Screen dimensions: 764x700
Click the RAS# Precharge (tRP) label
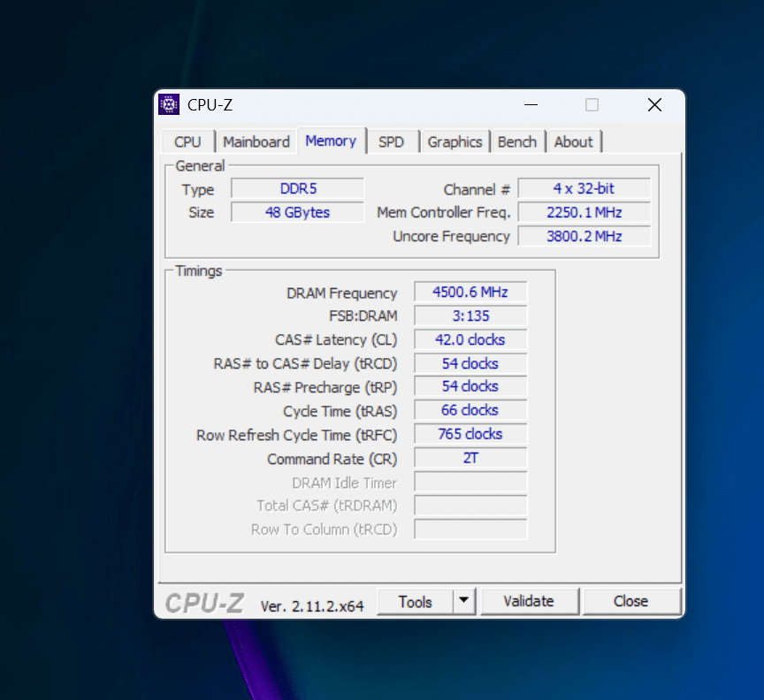325,387
